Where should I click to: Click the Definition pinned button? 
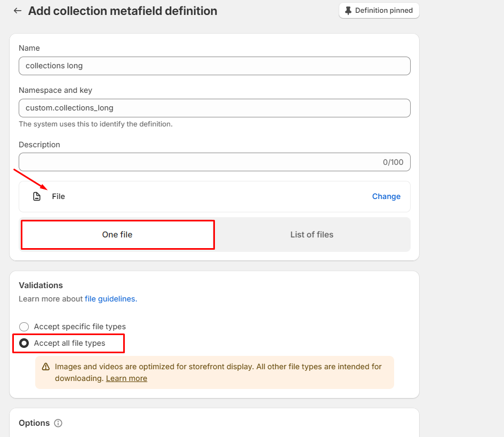click(379, 11)
